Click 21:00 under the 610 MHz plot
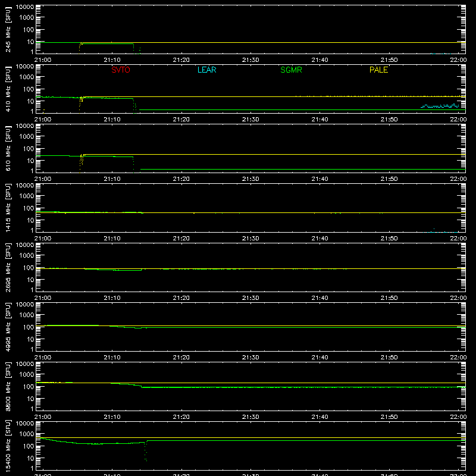This screenshot has width=476, height=476. (x=43, y=179)
